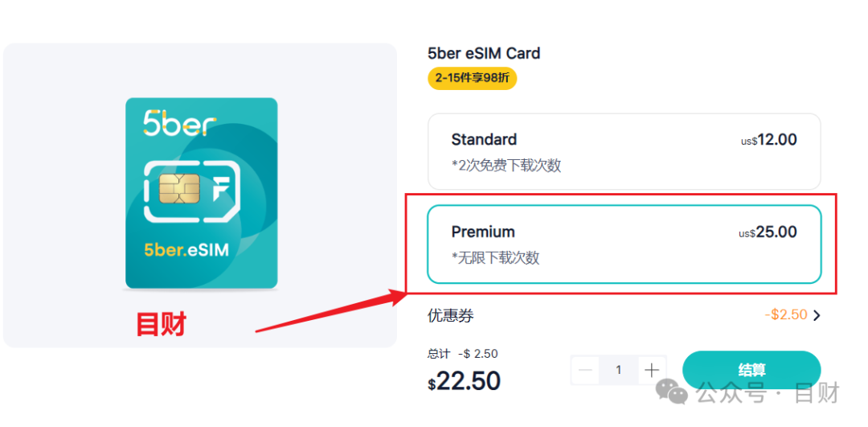Click the WeChat logo icon in watermark
The image size is (868, 427).
coord(671,392)
